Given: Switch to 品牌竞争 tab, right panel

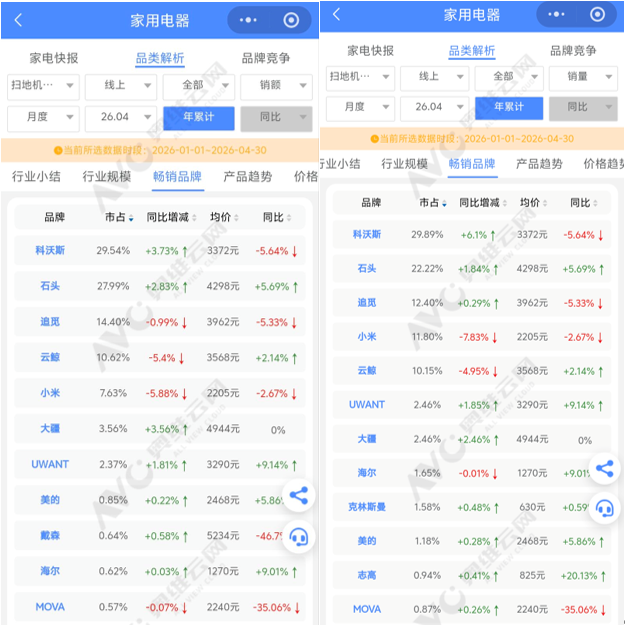Looking at the screenshot, I should click(x=573, y=51).
